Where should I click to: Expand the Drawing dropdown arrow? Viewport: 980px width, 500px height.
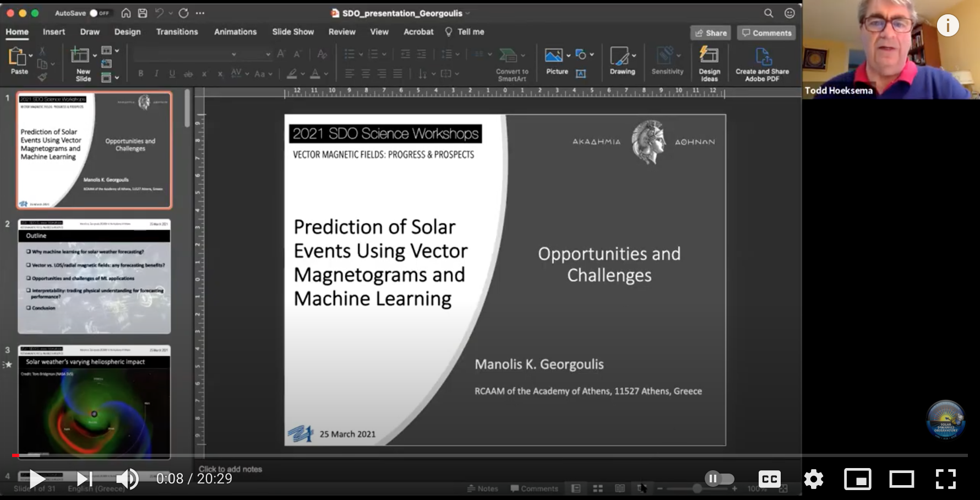click(634, 56)
